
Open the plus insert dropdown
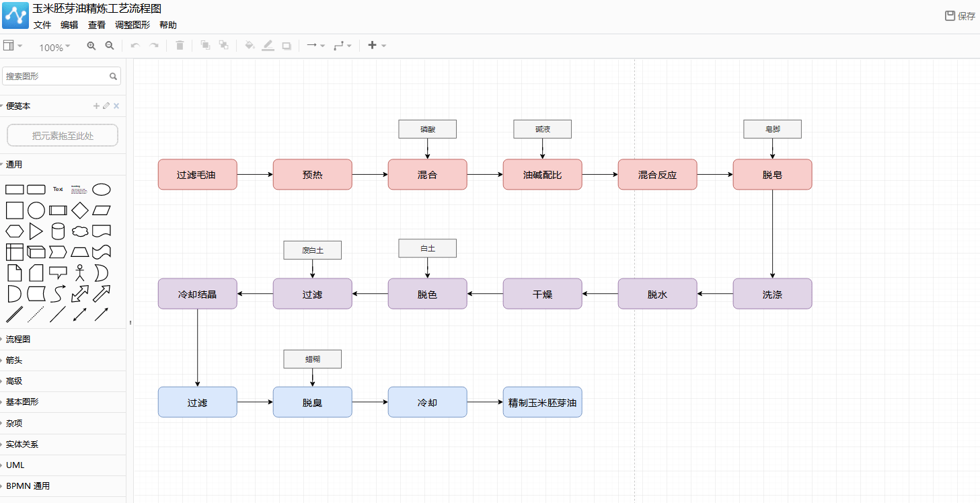tap(377, 46)
